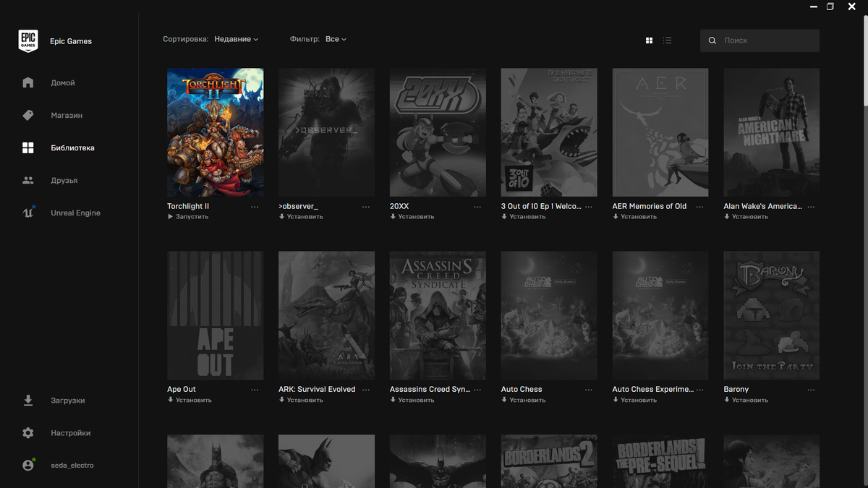Screen dimensions: 868x488
Task: Click the Поиск search input field
Action: [759, 40]
